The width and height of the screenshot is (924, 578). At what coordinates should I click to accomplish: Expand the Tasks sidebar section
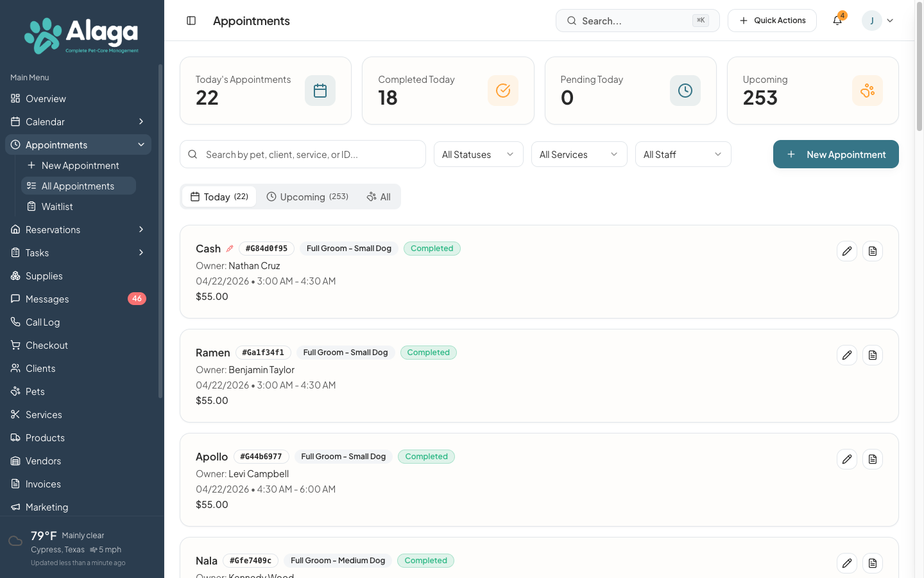pyautogui.click(x=78, y=252)
